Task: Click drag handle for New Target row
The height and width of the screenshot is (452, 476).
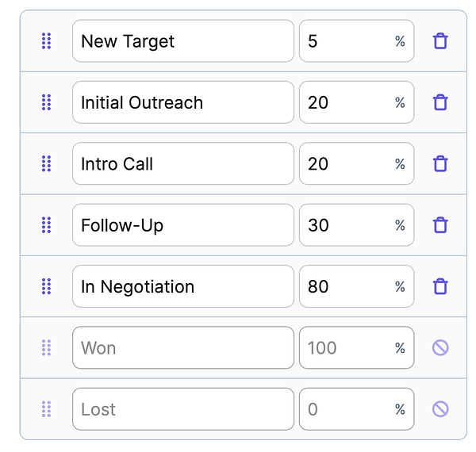Action: point(46,41)
